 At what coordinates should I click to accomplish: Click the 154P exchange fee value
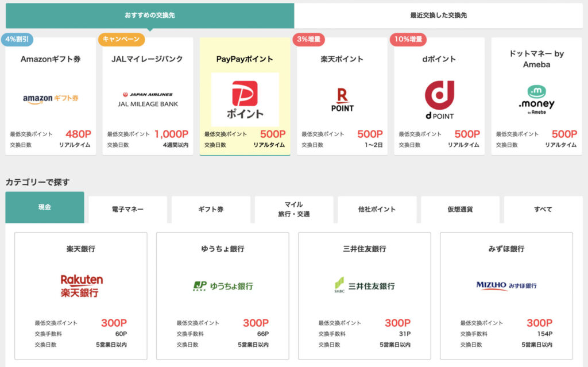(x=545, y=334)
